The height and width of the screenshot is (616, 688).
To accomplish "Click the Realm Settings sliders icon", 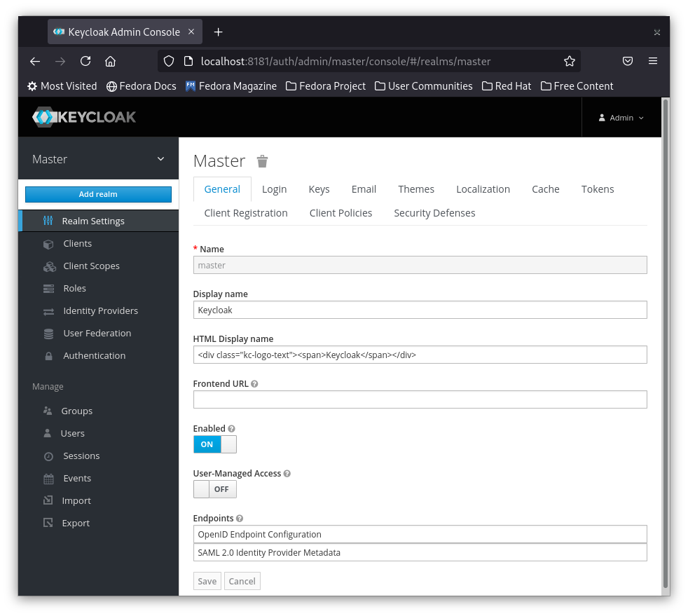I will click(x=48, y=221).
